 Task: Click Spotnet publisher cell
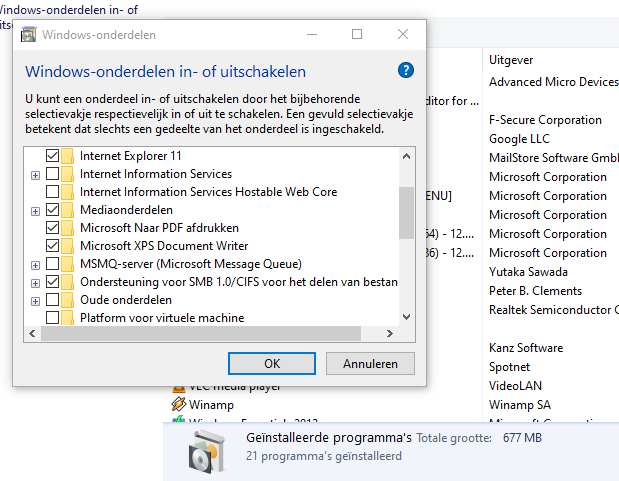[509, 366]
